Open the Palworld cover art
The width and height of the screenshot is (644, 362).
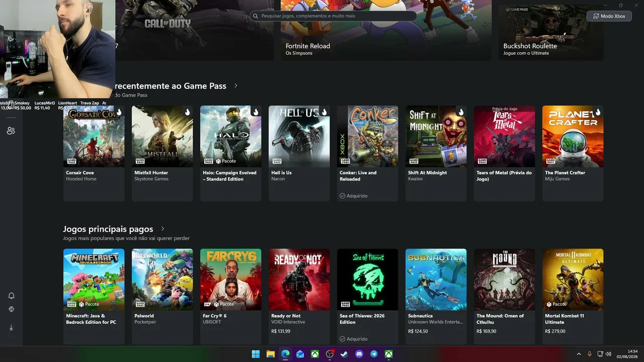162,280
